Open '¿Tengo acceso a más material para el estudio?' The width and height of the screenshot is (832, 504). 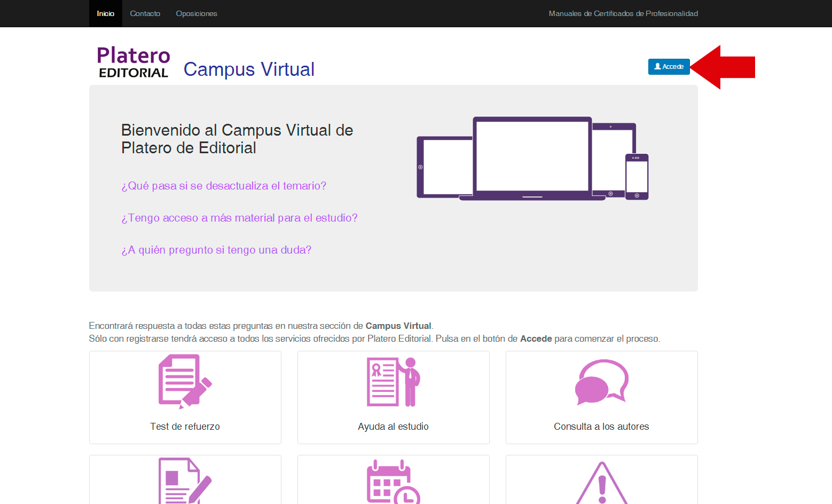pyautogui.click(x=239, y=218)
